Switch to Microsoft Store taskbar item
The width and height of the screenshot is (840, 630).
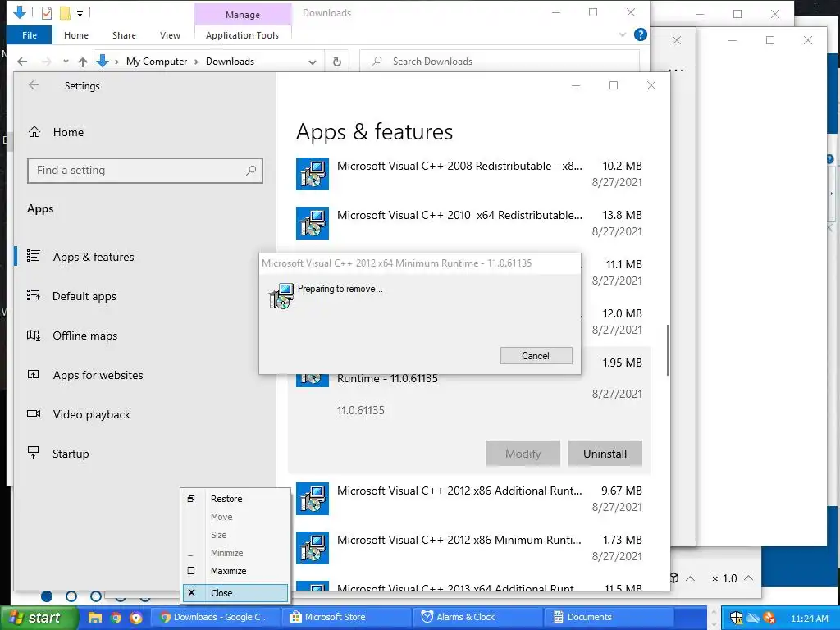[347, 617]
